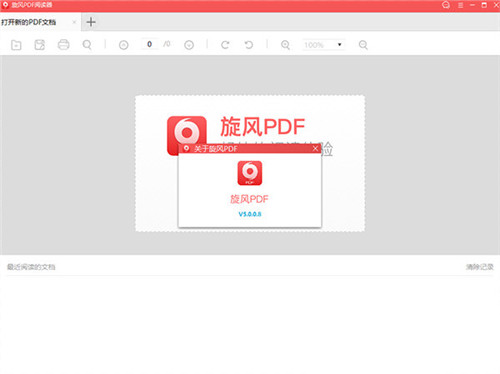Zoom out with the minus magnifier
This screenshot has height=374, width=500.
click(363, 45)
